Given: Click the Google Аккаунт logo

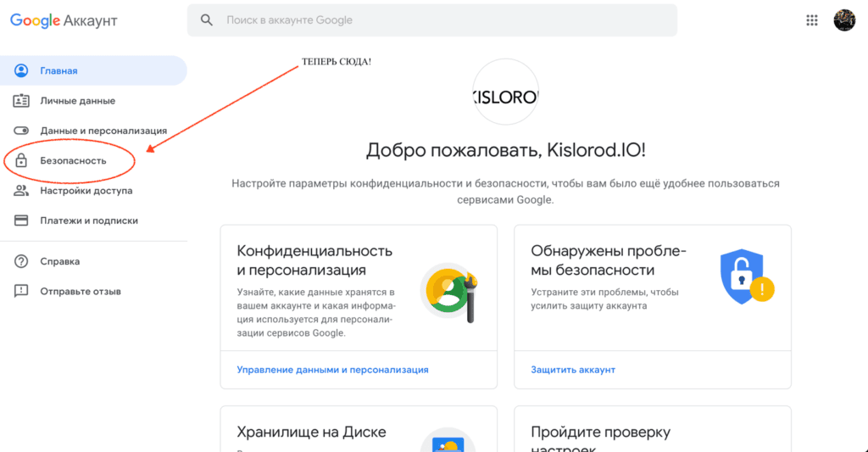Looking at the screenshot, I should [x=64, y=20].
